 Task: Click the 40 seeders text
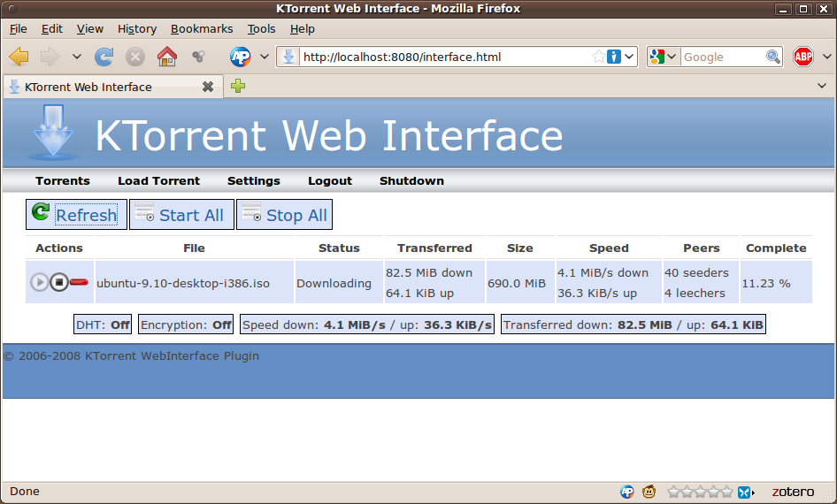[x=696, y=272]
